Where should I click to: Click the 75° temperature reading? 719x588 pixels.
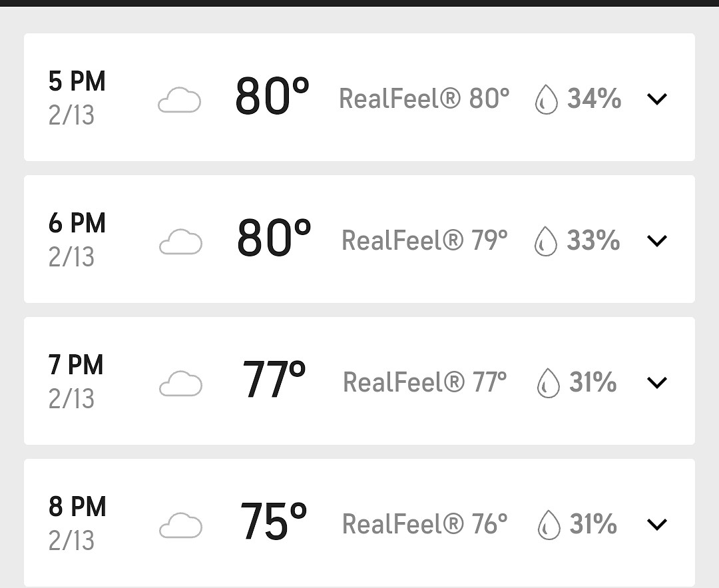point(274,522)
